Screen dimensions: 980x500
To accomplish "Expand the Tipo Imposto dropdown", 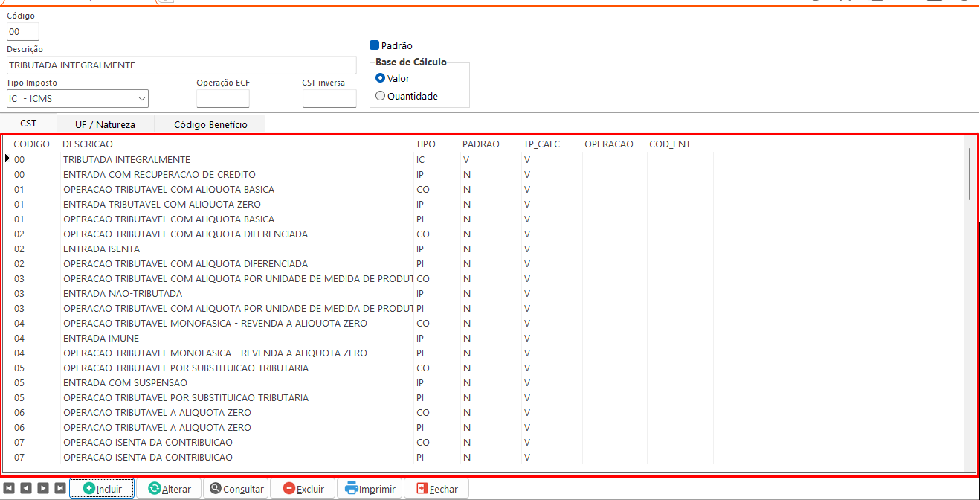I will click(141, 99).
